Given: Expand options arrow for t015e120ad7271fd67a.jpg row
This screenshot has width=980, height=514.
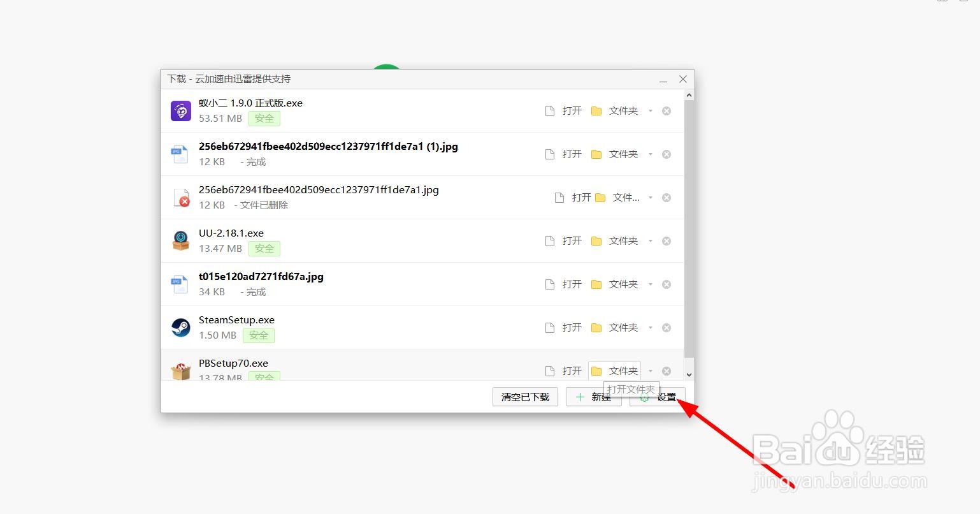Looking at the screenshot, I should click(651, 284).
